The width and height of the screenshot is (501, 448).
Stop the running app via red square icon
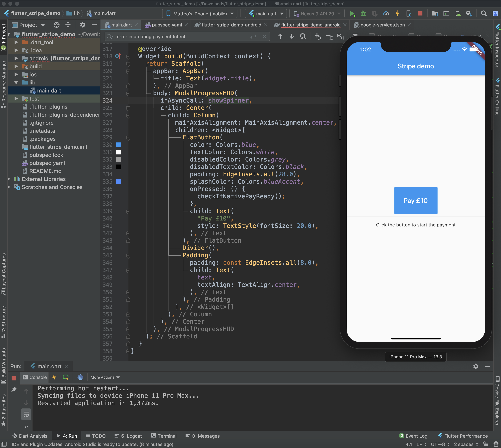(x=420, y=14)
